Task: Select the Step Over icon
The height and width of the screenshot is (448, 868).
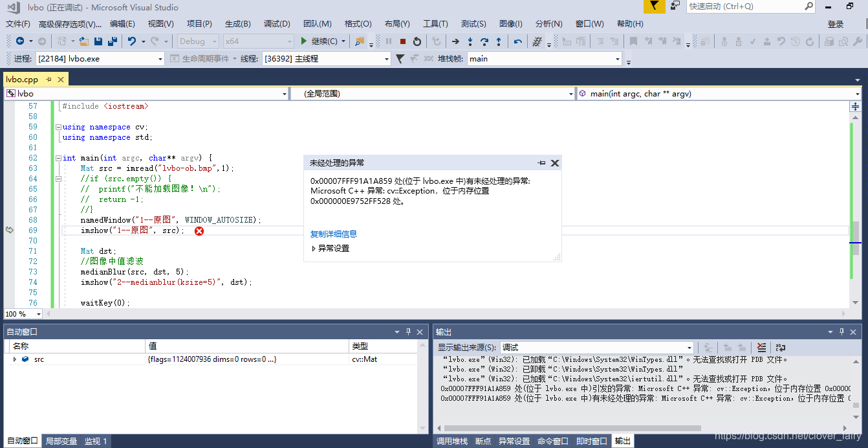Action: pyautogui.click(x=485, y=41)
